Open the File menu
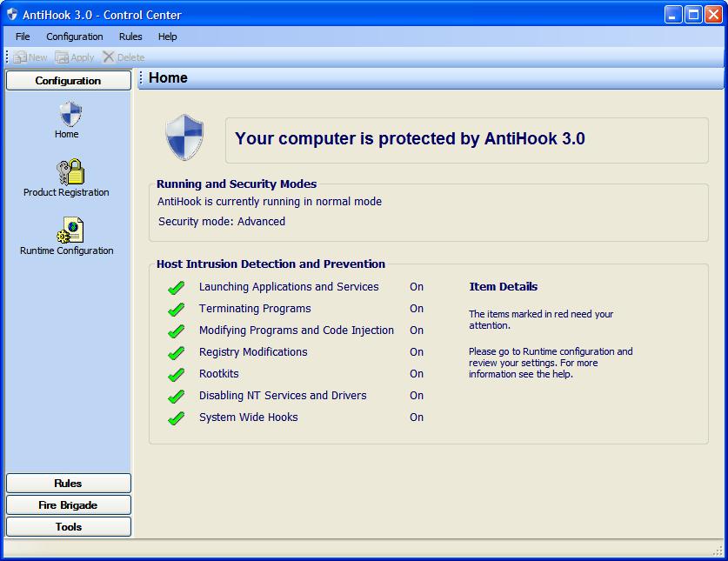728x561 pixels. pyautogui.click(x=23, y=37)
